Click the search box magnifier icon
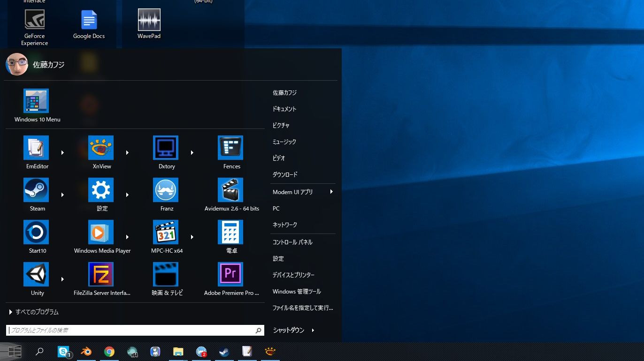 (x=258, y=331)
